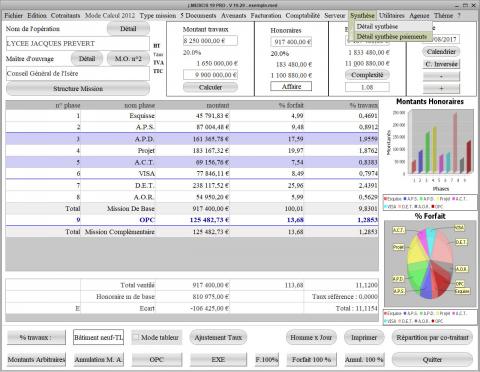Select the A.C.T. phase row

coord(192,162)
